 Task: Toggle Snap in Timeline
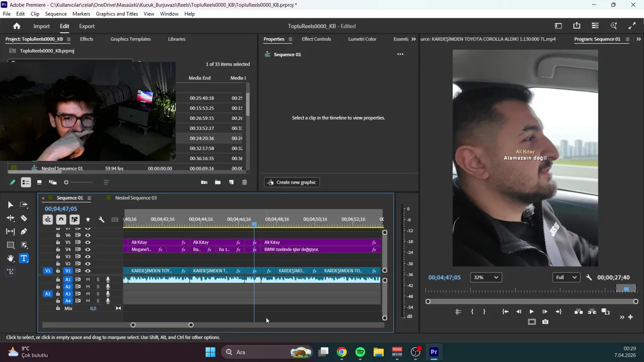point(61,220)
